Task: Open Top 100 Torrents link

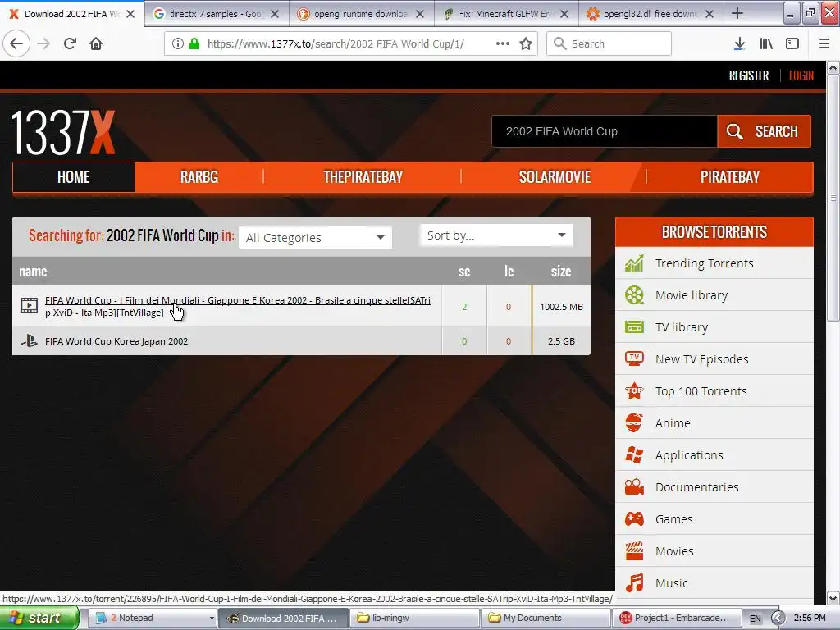Action: (x=701, y=391)
